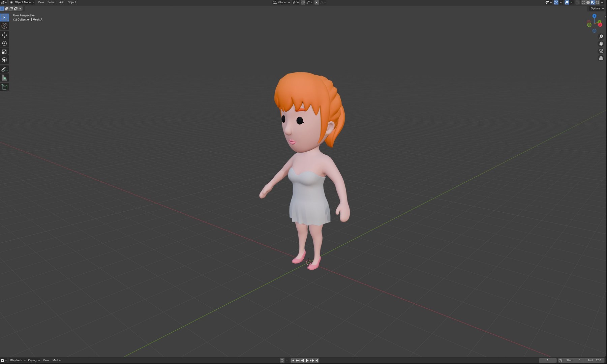Choose the Rotate tool
This screenshot has height=364, width=607.
coord(4,43)
